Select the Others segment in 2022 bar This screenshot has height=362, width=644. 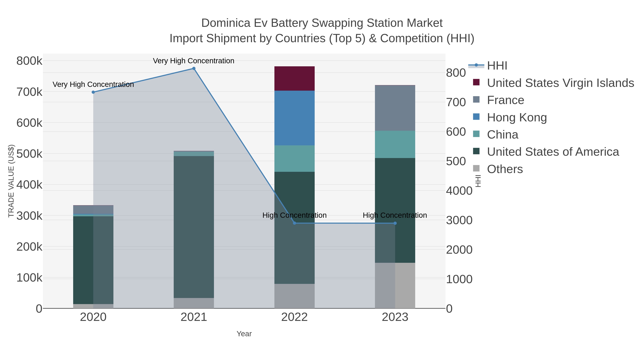pyautogui.click(x=294, y=296)
